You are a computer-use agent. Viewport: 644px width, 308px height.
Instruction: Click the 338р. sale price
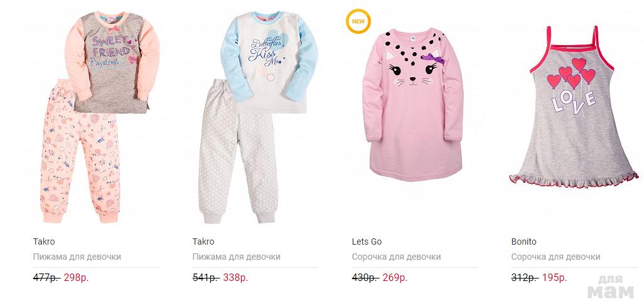(x=236, y=277)
